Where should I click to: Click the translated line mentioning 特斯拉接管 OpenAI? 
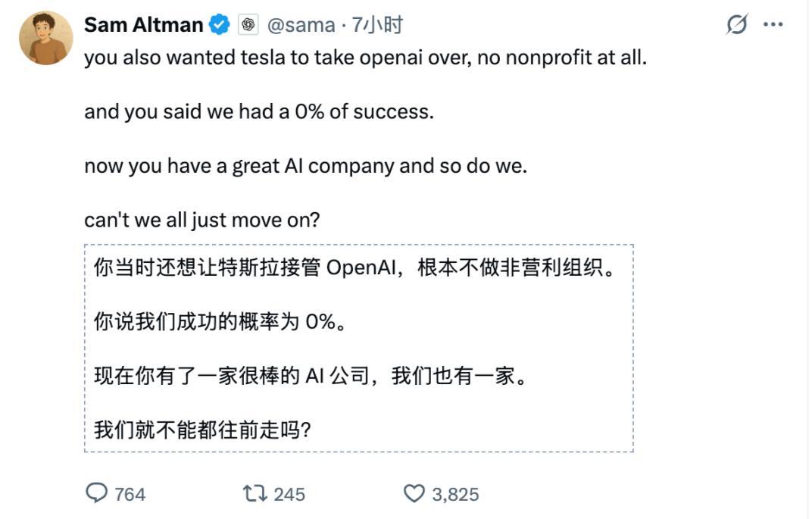(354, 269)
